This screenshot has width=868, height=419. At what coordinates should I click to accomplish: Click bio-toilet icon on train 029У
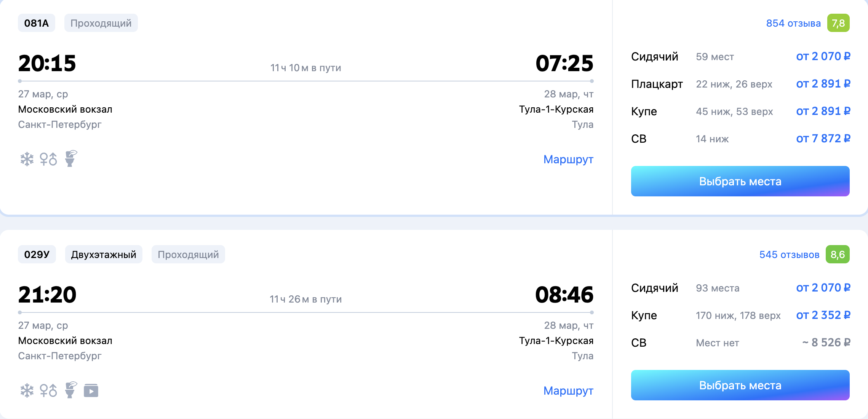pyautogui.click(x=70, y=390)
